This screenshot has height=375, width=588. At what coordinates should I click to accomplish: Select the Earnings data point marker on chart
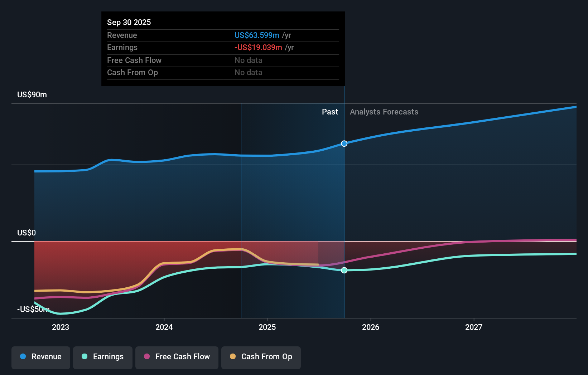(x=344, y=270)
